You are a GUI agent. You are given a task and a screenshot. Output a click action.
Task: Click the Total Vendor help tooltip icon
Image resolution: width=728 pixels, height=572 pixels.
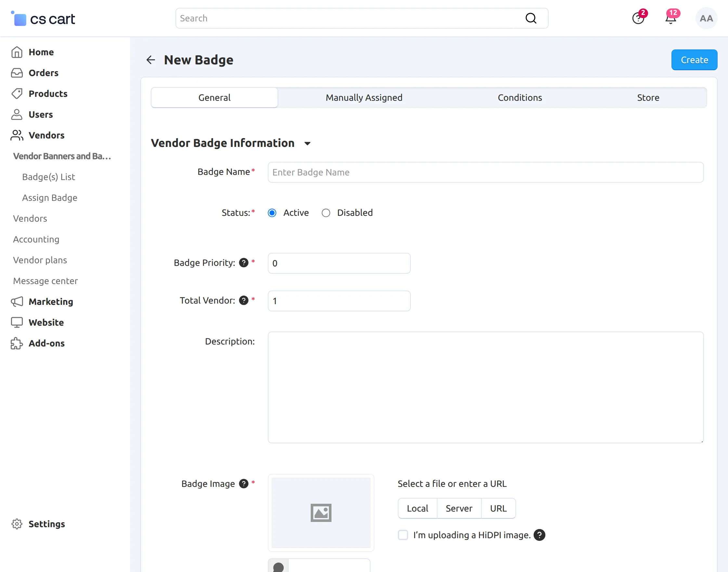tap(243, 300)
